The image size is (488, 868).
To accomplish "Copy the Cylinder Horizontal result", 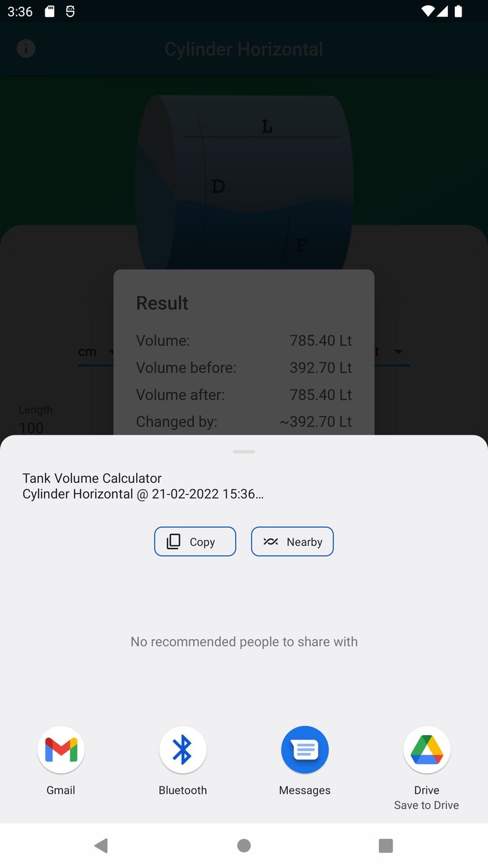I will tap(195, 541).
